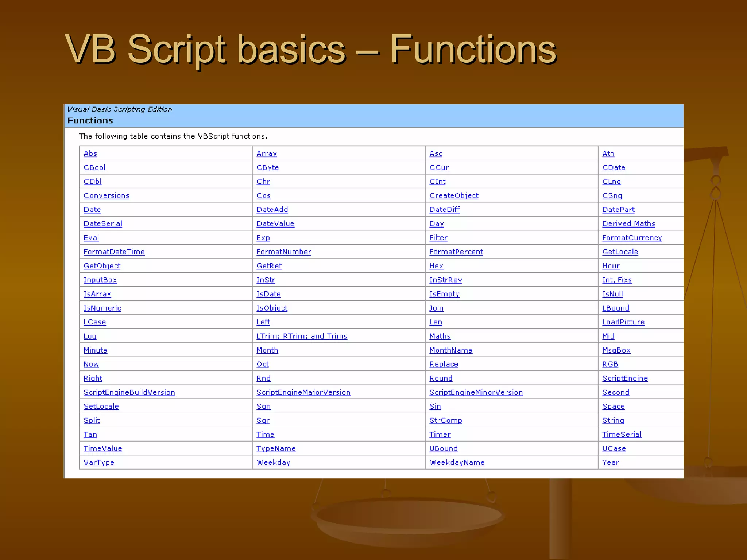Click the Exp function link
Image resolution: width=747 pixels, height=560 pixels.
[x=263, y=238]
